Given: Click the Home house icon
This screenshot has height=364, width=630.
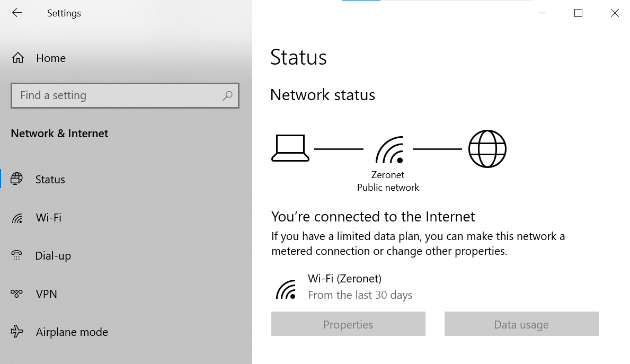Looking at the screenshot, I should click(x=18, y=58).
